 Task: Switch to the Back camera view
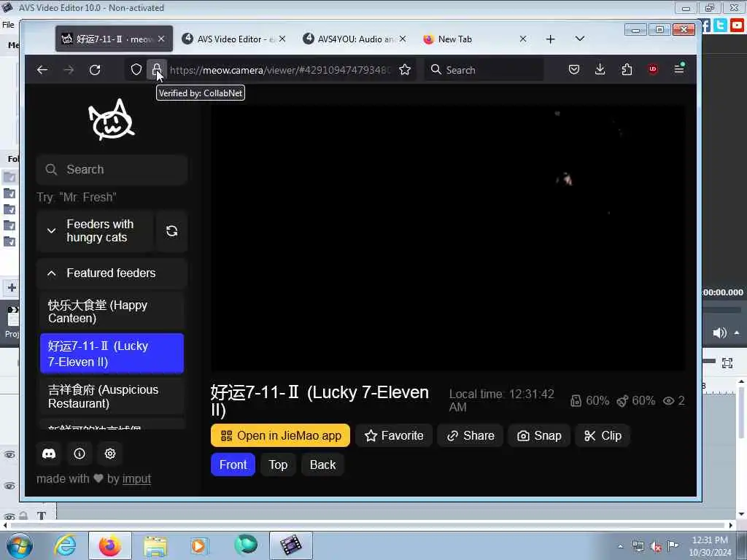point(322,464)
